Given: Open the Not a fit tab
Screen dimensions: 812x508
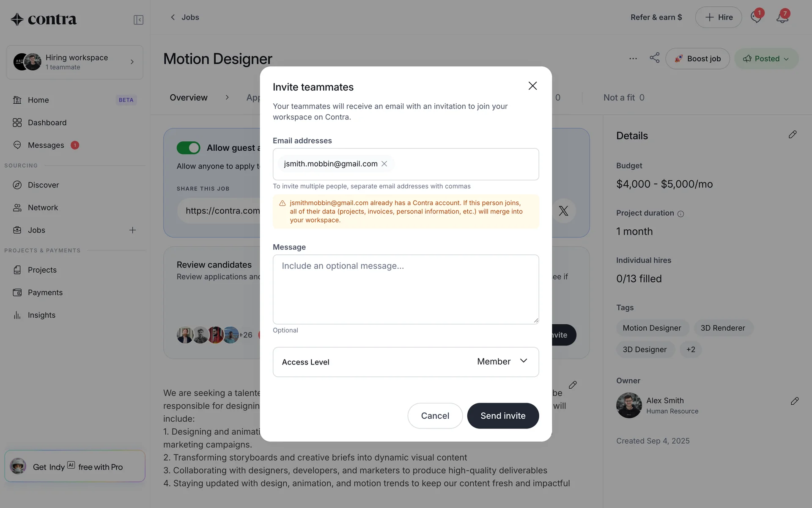Looking at the screenshot, I should (624, 98).
